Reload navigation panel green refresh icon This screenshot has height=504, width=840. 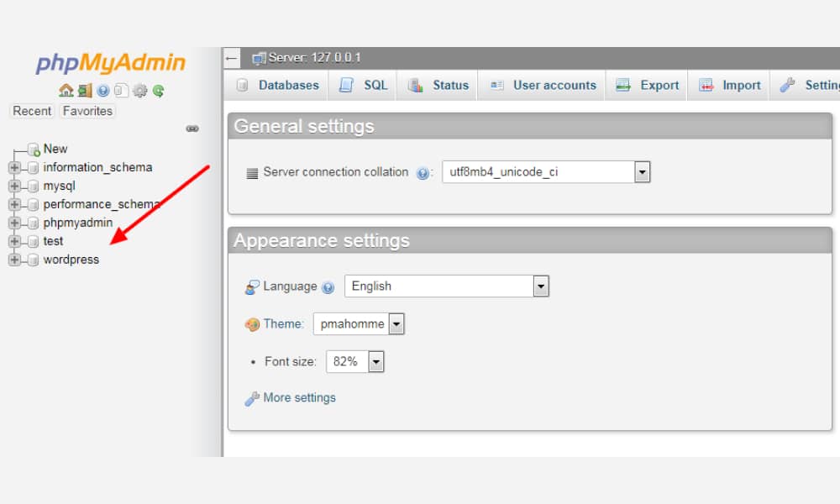point(158,91)
